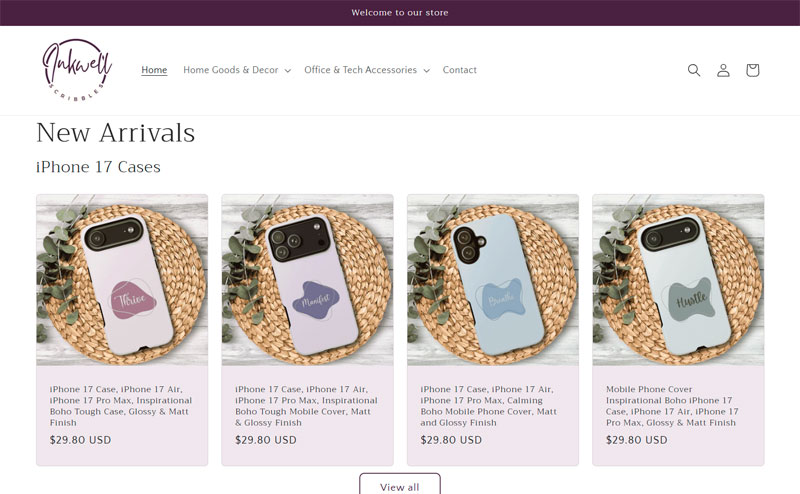Click the iPhone 17 Cases heading

(98, 167)
